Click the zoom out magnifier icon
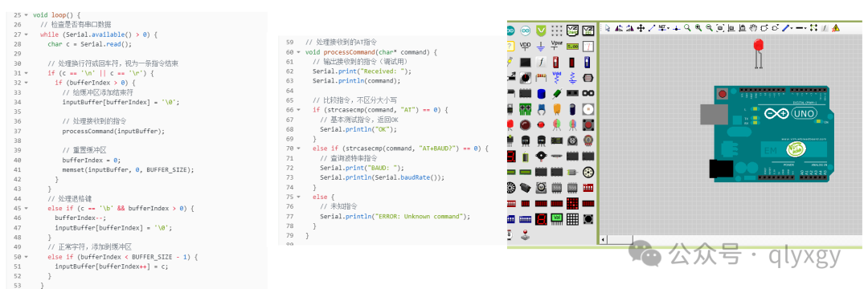The width and height of the screenshot is (868, 289). 709,27
